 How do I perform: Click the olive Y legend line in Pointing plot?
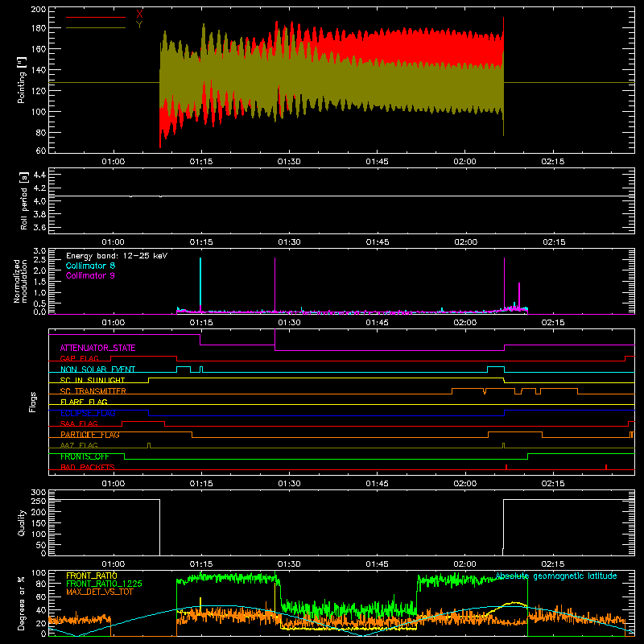coord(96,28)
